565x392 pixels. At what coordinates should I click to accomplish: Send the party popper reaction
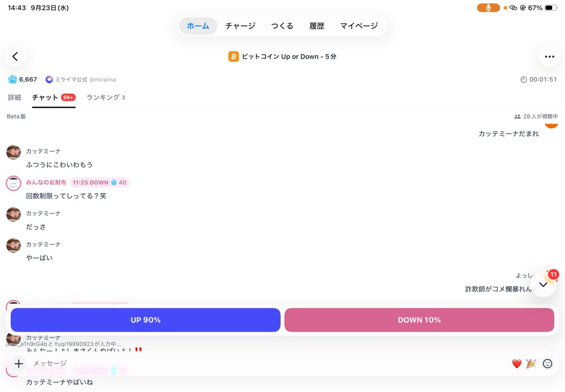(531, 364)
